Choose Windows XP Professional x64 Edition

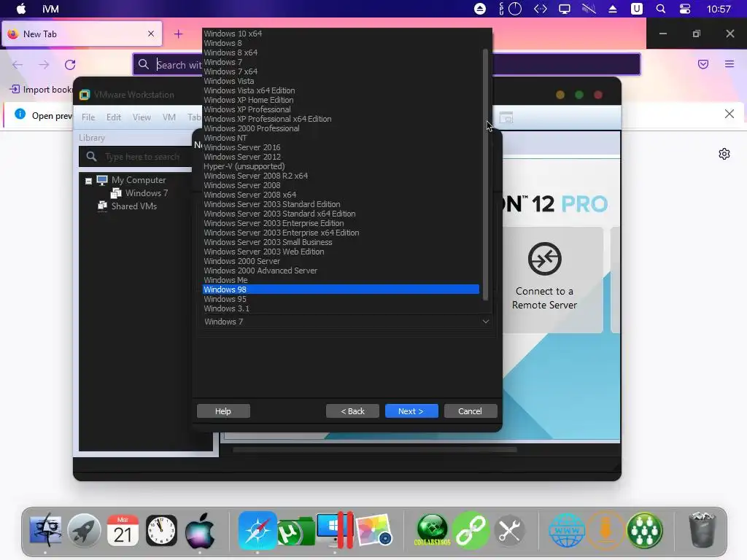341,119
